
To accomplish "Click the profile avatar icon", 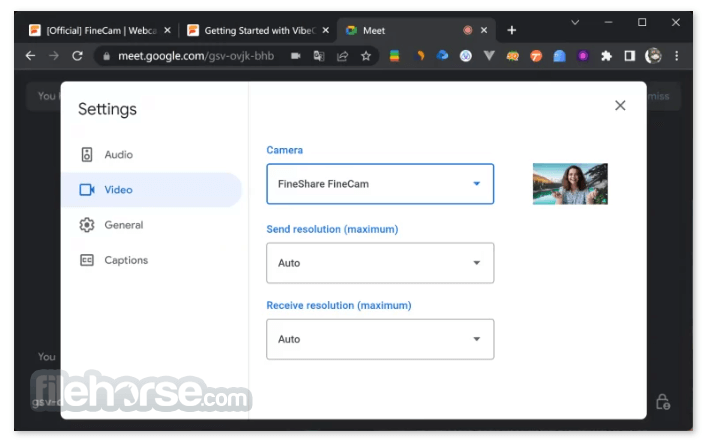I will (653, 56).
